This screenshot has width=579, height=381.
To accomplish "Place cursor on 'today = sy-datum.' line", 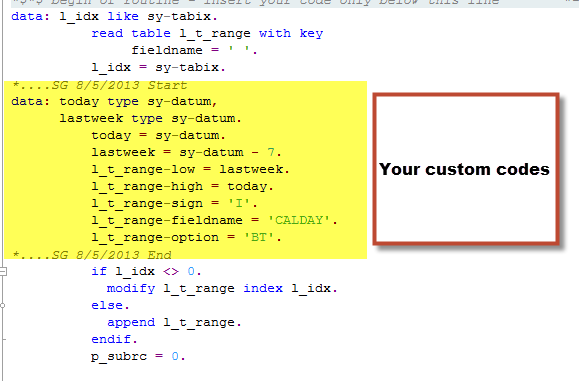I will click(158, 135).
